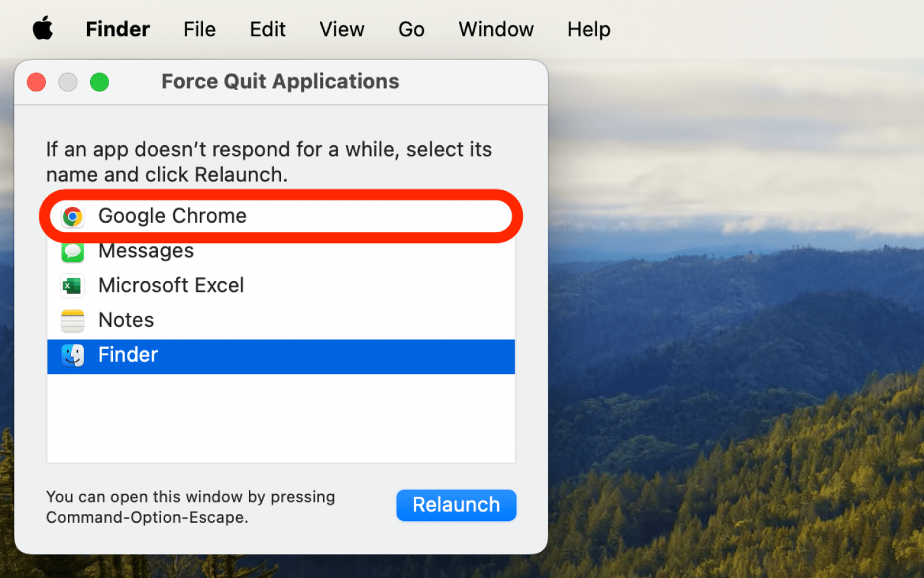Click the Google Chrome icon in list
The width and height of the screenshot is (924, 578).
click(73, 216)
